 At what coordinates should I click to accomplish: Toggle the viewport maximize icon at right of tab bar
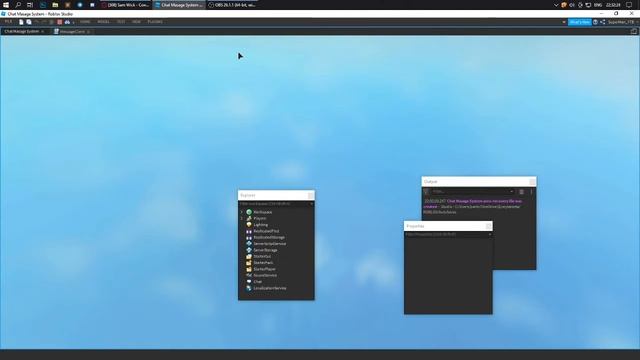(x=633, y=31)
